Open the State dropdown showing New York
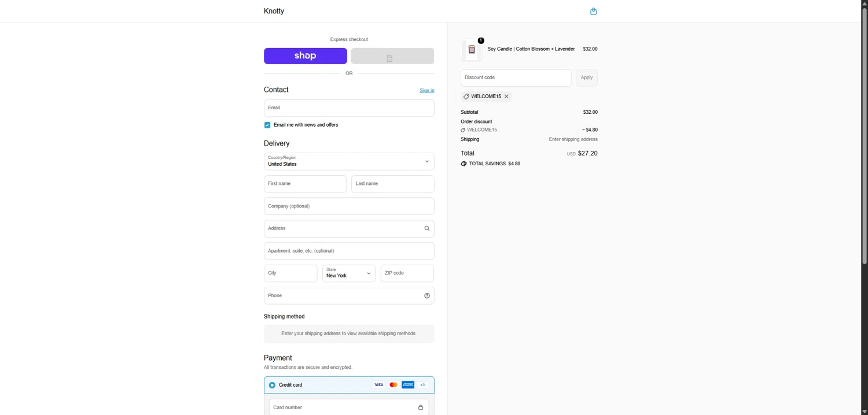Viewport: 868px width, 415px height. click(x=349, y=273)
